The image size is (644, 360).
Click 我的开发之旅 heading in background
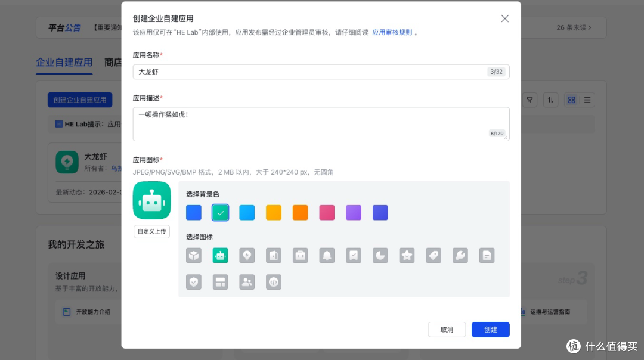pyautogui.click(x=76, y=244)
